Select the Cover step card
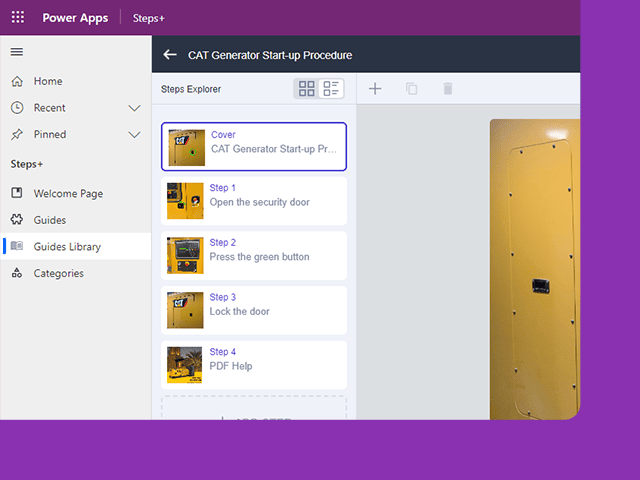This screenshot has height=480, width=640. (254, 147)
